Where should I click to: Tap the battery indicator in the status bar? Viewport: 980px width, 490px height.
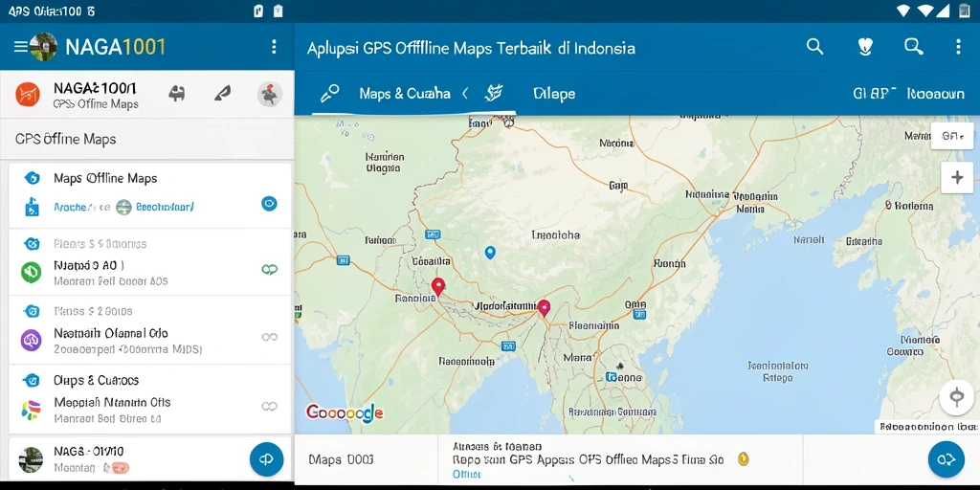click(x=965, y=11)
